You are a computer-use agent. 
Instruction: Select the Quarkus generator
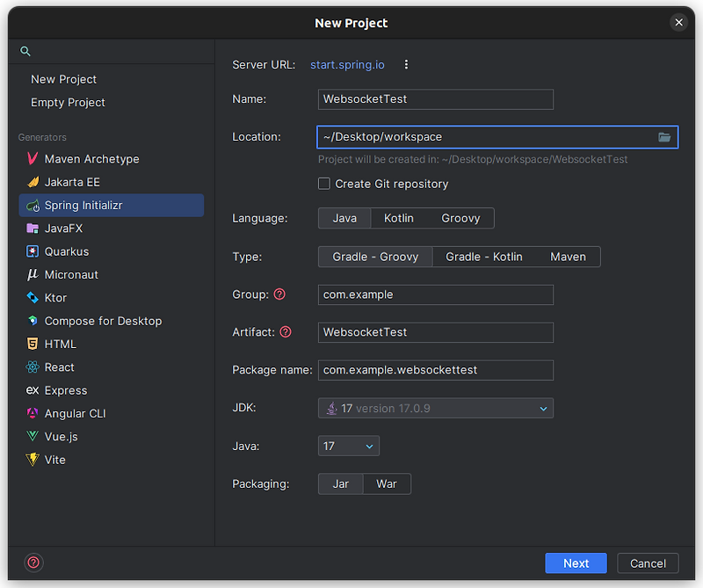[x=70, y=251]
